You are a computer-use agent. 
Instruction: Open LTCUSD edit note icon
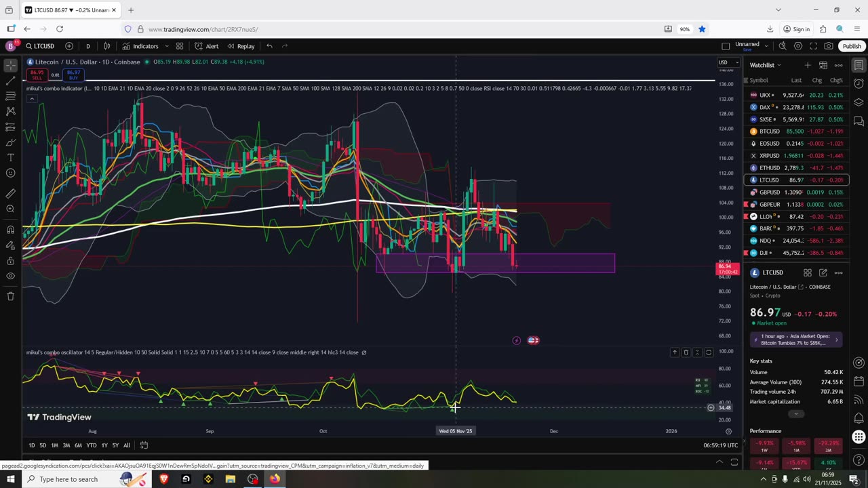click(823, 272)
